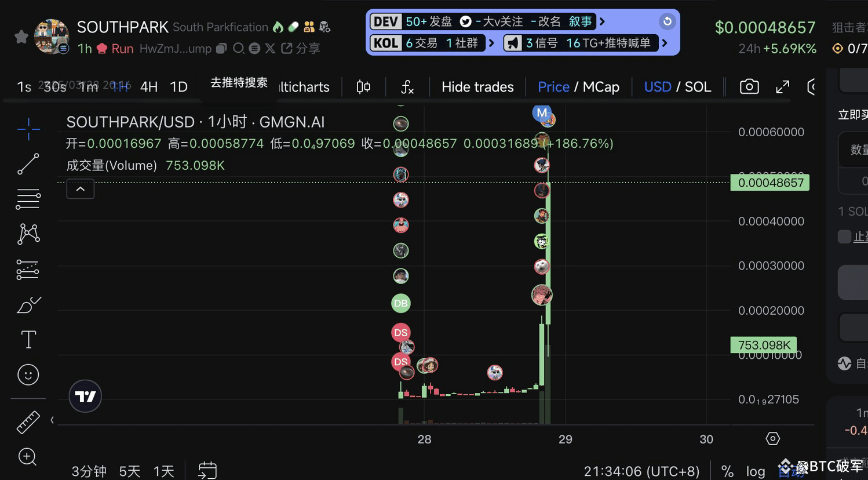868x480 pixels.
Task: Click the TradingView logo button
Action: pyautogui.click(x=85, y=397)
